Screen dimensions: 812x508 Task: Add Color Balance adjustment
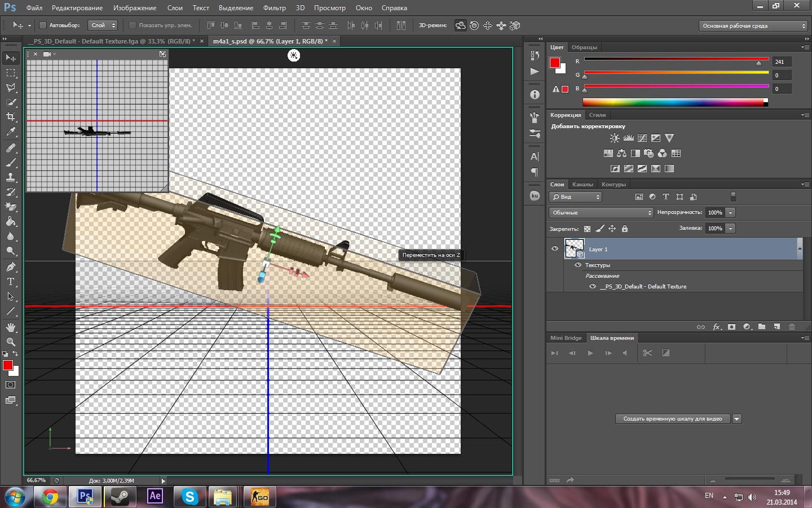point(621,153)
